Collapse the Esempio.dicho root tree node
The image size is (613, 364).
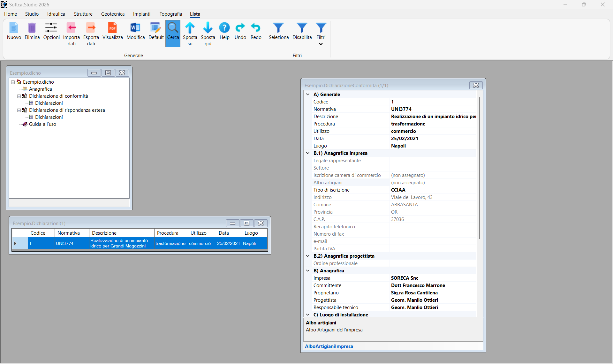(x=13, y=82)
